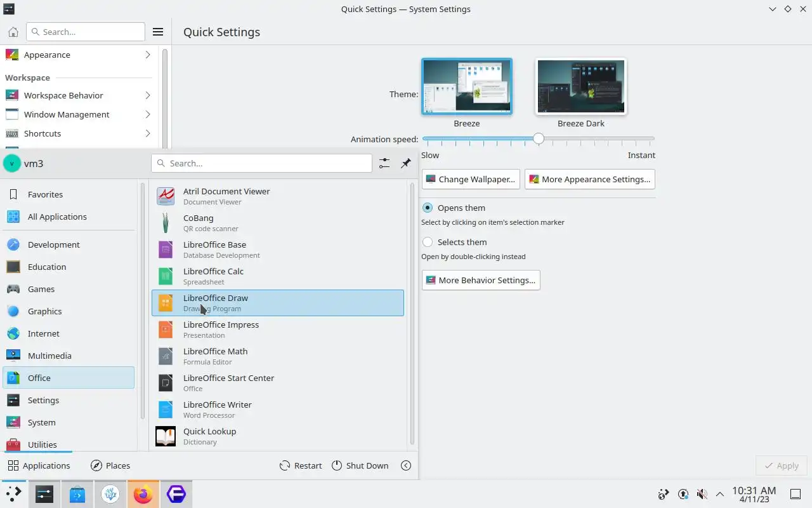Image resolution: width=812 pixels, height=508 pixels.
Task: Choose the Breeze Dark theme thumbnail
Action: click(581, 86)
